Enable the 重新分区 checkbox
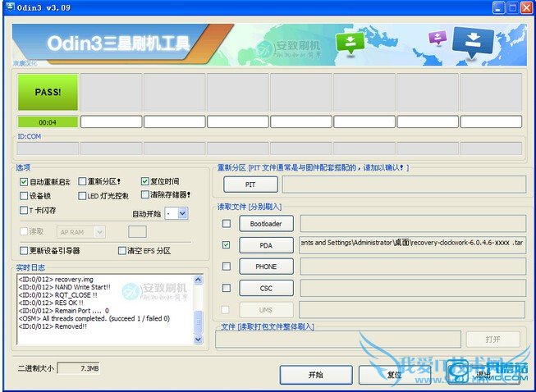Screen dimensions: 536x392 (x=82, y=181)
